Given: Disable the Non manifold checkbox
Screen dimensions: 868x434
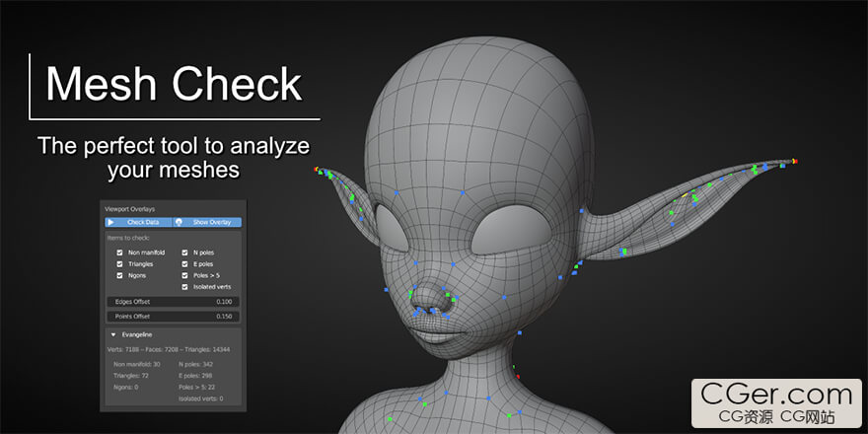Looking at the screenshot, I should tap(120, 253).
